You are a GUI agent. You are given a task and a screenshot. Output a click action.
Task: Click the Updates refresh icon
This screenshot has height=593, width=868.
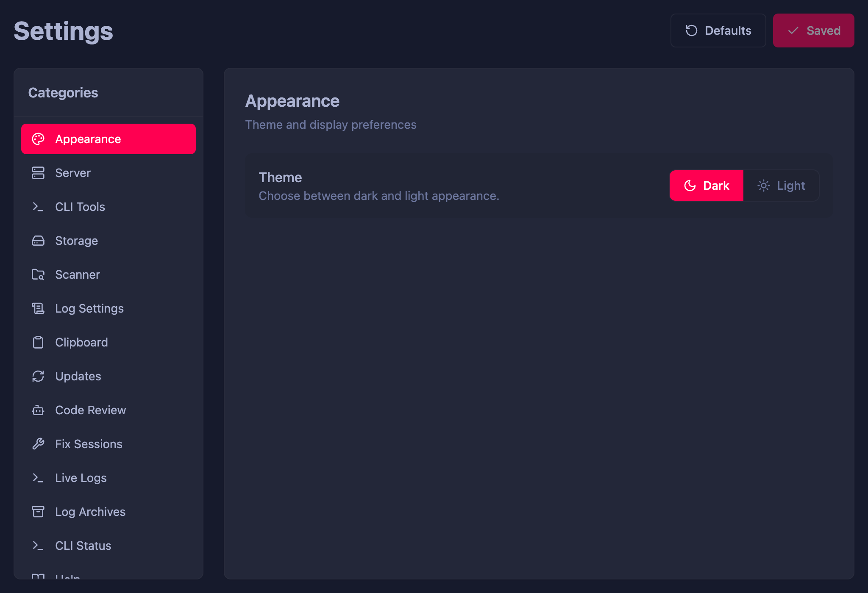click(39, 376)
